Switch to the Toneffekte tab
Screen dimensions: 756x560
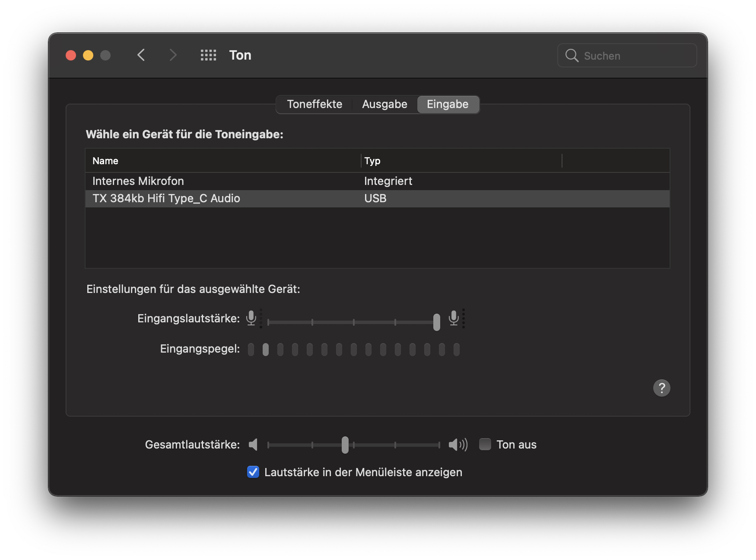314,105
